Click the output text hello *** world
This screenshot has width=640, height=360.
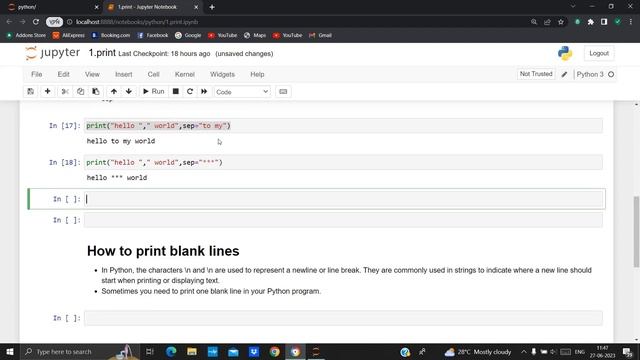(x=117, y=178)
